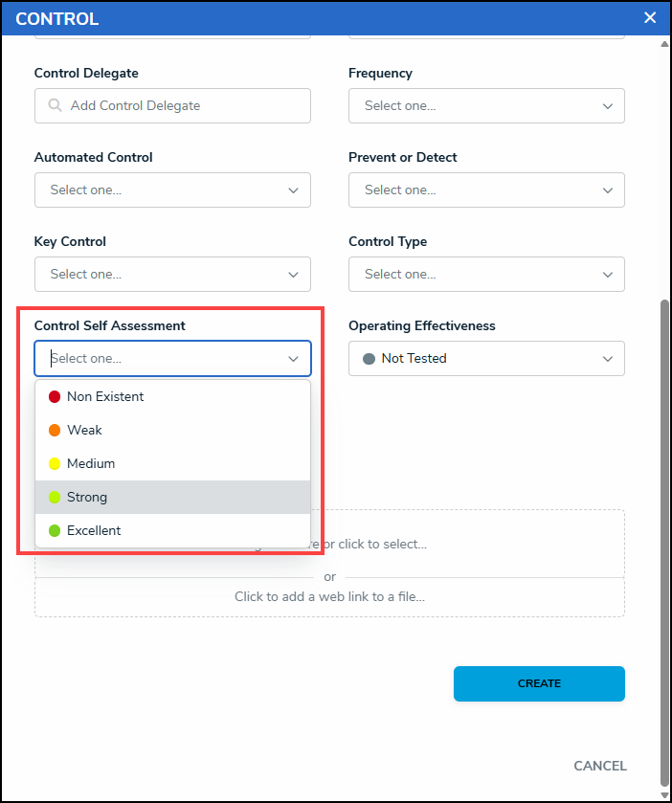
Task: Select Excellent in the assessment list
Action: point(172,530)
